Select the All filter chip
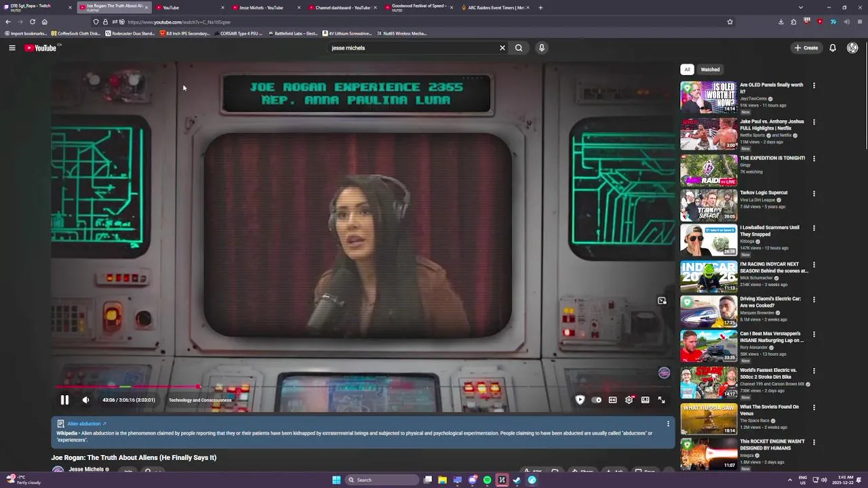Screen dimensions: 868x488 click(687, 69)
